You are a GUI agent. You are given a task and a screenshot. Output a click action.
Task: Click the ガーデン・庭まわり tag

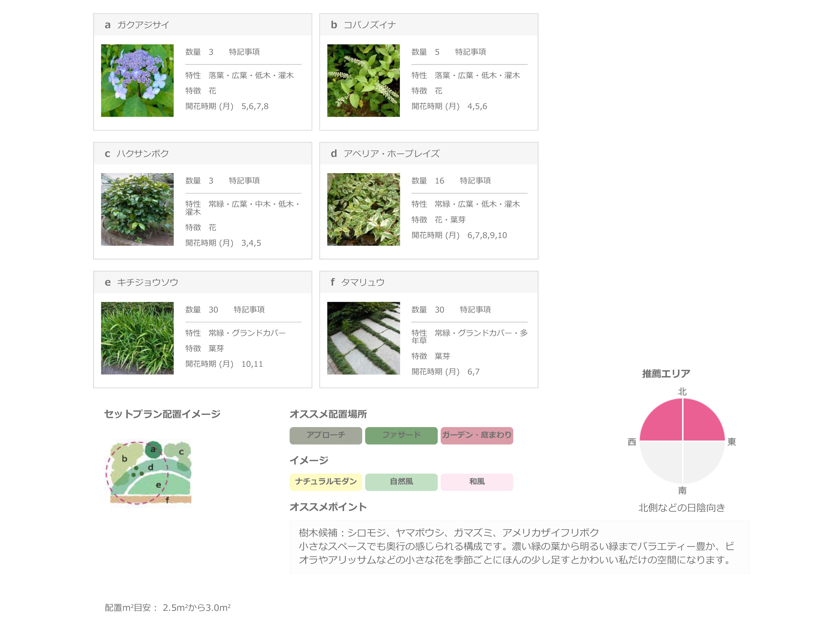[x=477, y=435]
